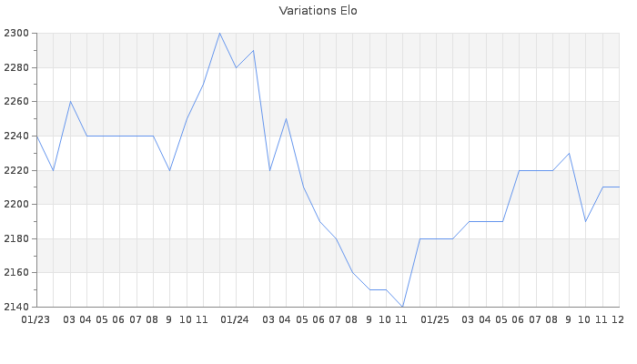Select the 2180 value on the y-axis

click(16, 238)
